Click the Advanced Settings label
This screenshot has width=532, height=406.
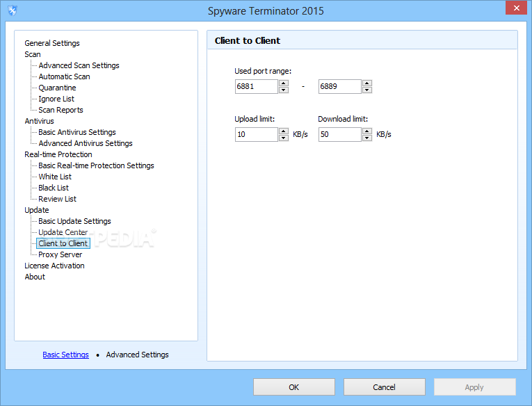pyautogui.click(x=138, y=355)
